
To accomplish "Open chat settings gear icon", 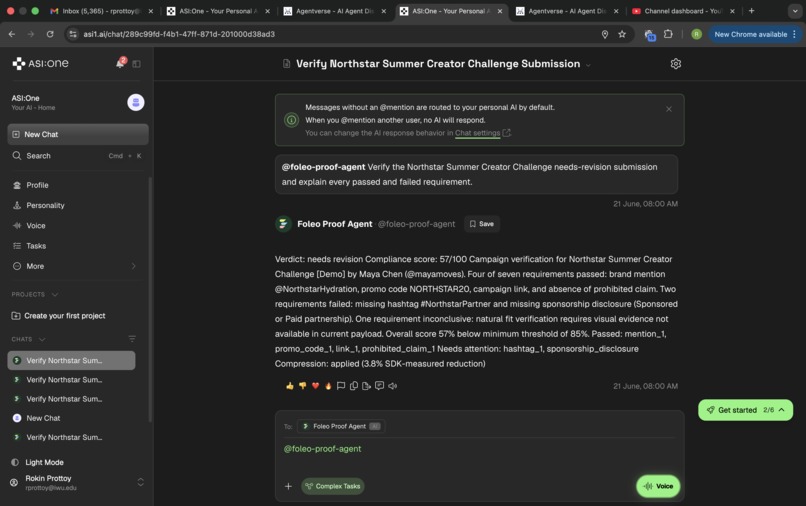I will [675, 64].
